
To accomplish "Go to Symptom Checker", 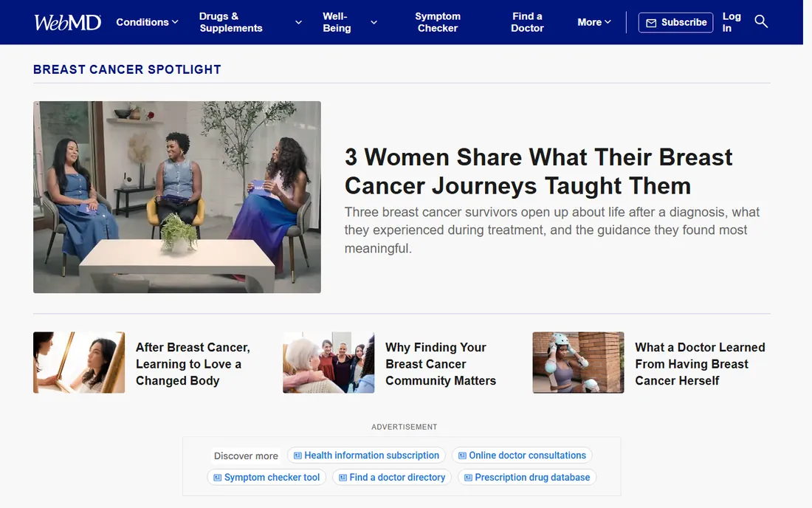I will pyautogui.click(x=438, y=22).
